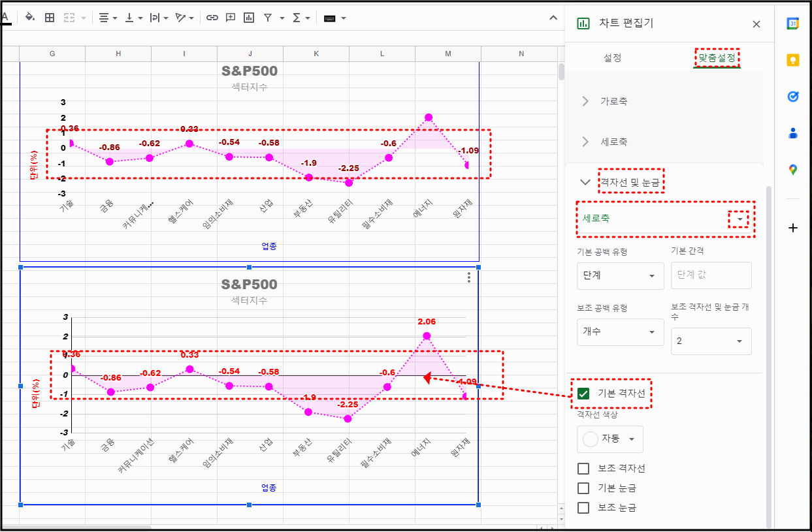Viewport: 812px width, 532px height.
Task: Insert a link with the chain icon
Action: 212,18
